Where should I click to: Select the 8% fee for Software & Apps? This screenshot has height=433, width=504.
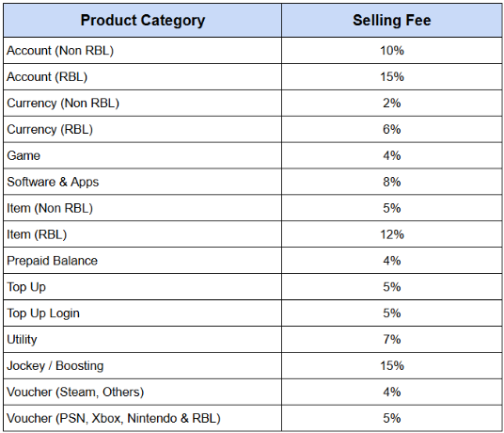(392, 182)
